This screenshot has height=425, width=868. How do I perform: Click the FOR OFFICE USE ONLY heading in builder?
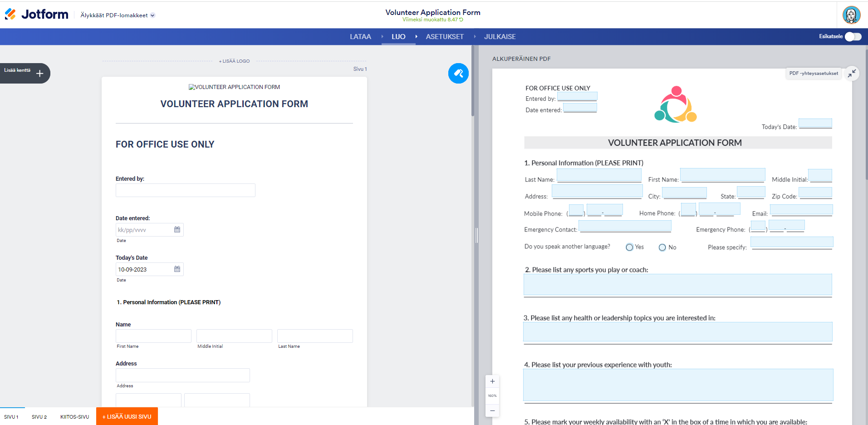point(165,144)
